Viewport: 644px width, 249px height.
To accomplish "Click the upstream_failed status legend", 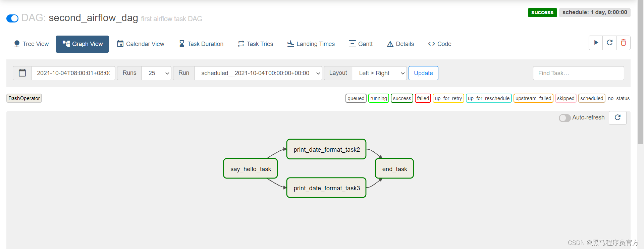I will click(x=533, y=98).
